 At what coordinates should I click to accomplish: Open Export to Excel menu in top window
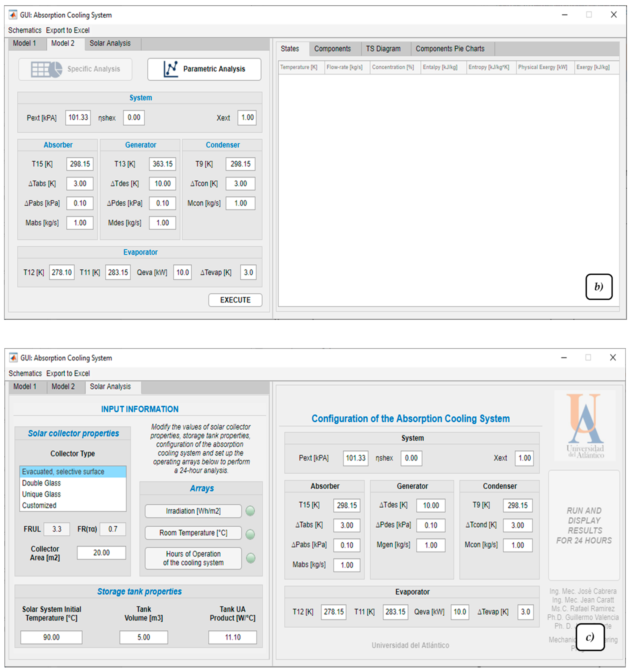point(68,30)
